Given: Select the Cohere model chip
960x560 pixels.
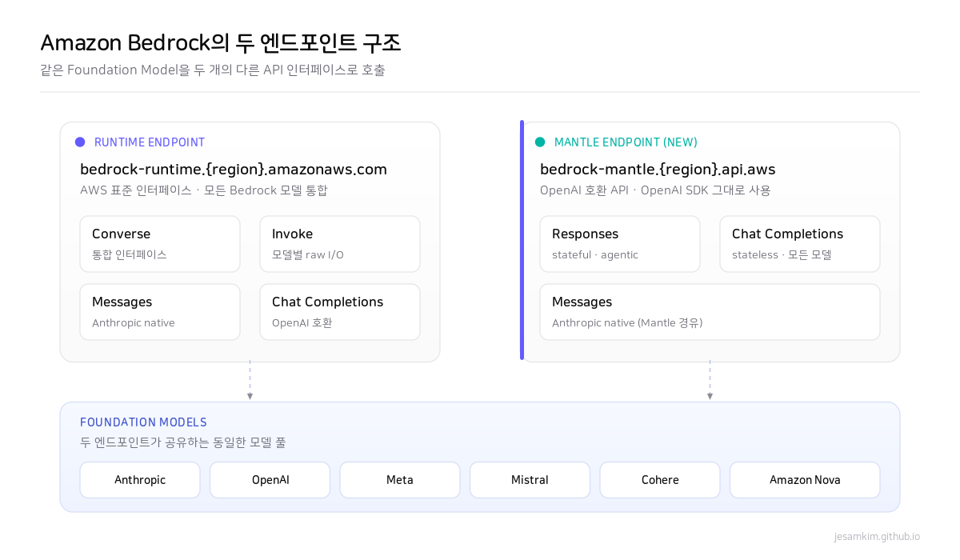Looking at the screenshot, I should [660, 480].
